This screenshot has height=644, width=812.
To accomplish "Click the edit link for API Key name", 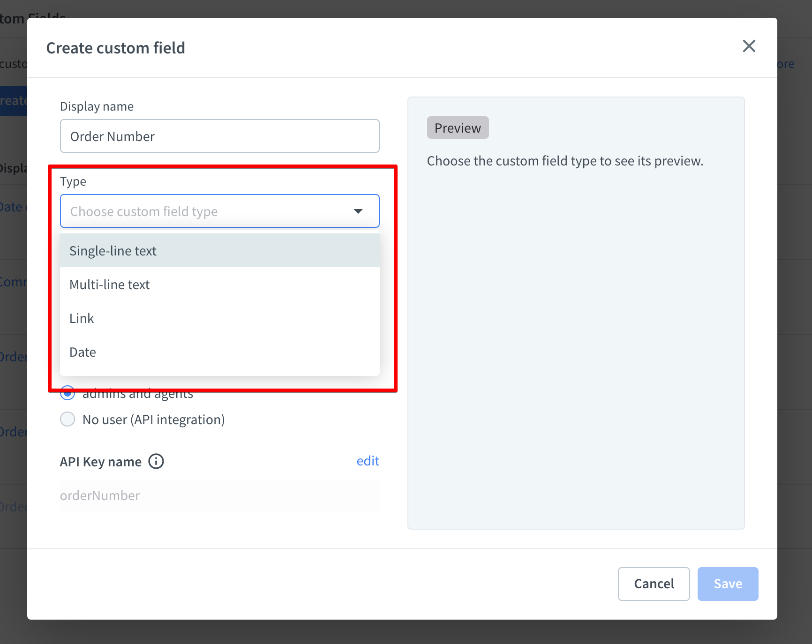I will click(x=368, y=461).
